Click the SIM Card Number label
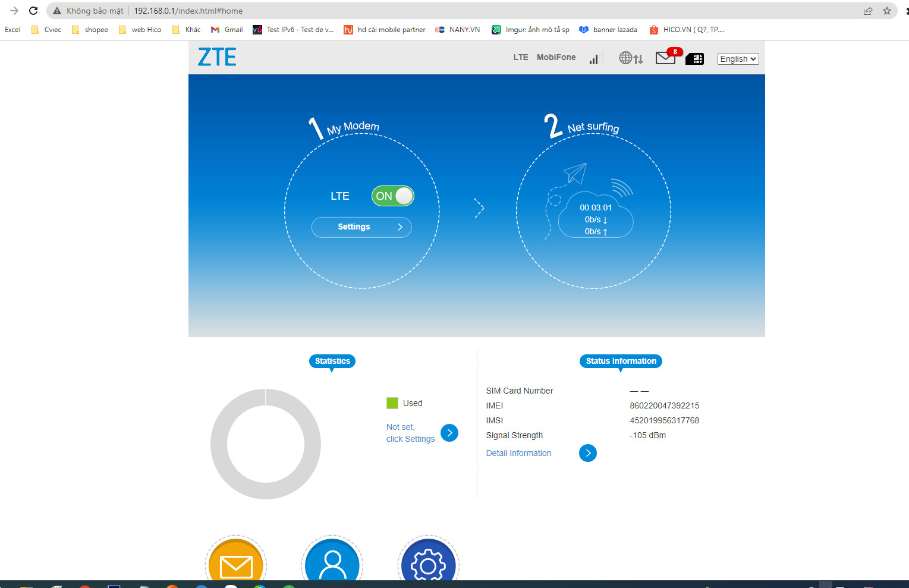This screenshot has width=909, height=588. coord(520,391)
